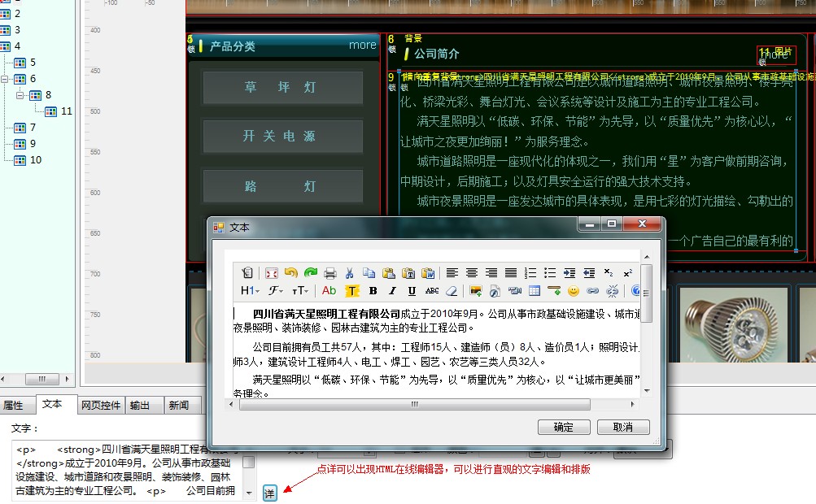The image size is (816, 504).
Task: Click the eraser remove-formatting icon
Action: coord(452,291)
